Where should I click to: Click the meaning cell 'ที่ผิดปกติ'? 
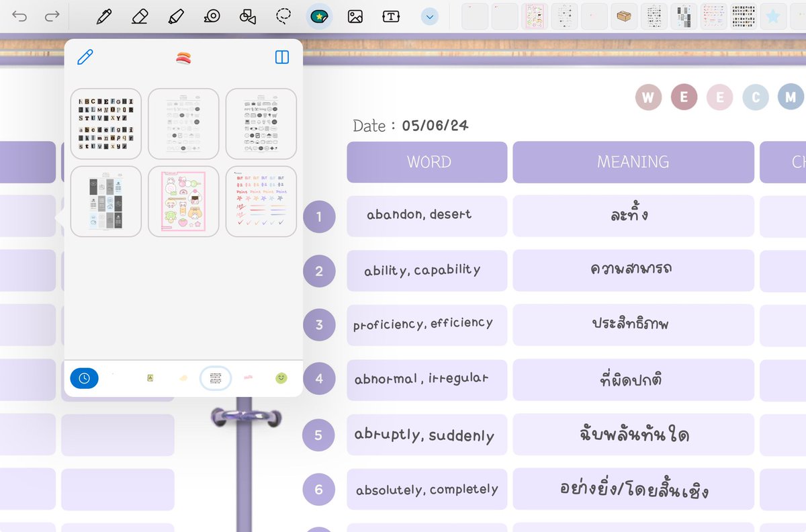(x=633, y=380)
